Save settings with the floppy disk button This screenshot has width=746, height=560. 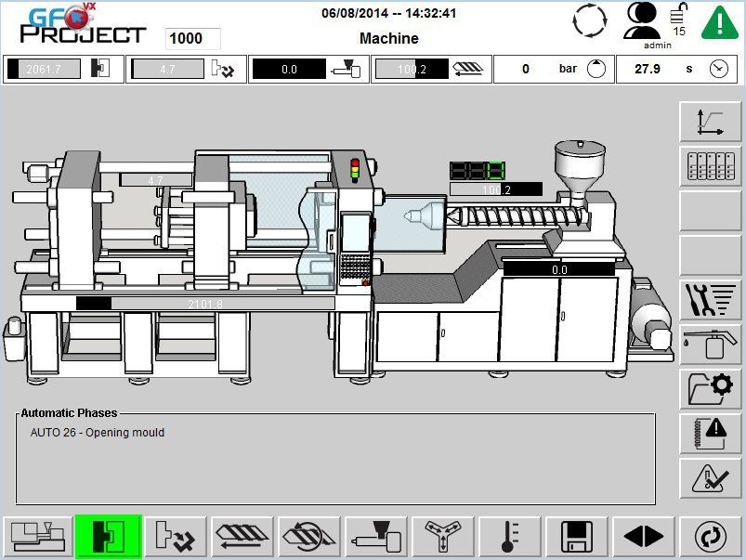click(x=577, y=536)
